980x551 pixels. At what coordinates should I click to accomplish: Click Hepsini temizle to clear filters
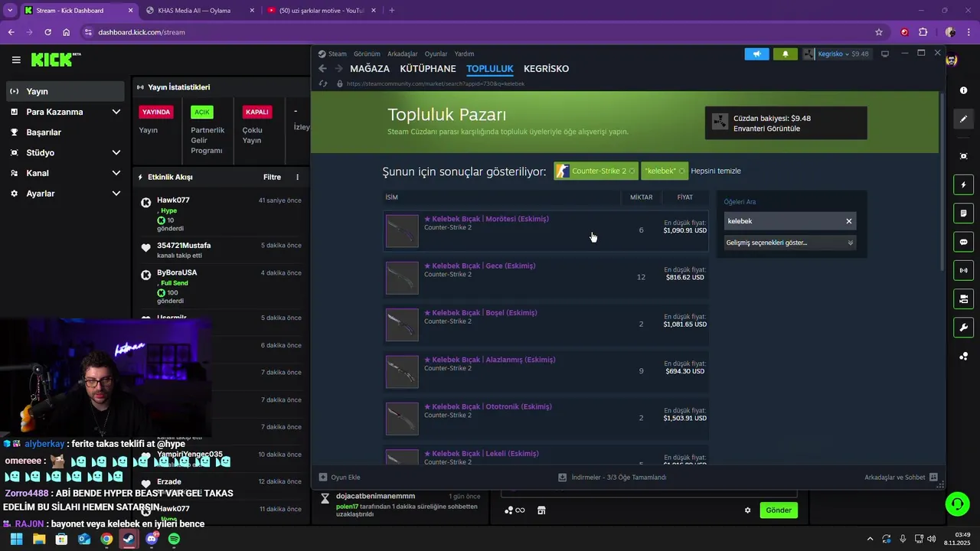click(716, 171)
